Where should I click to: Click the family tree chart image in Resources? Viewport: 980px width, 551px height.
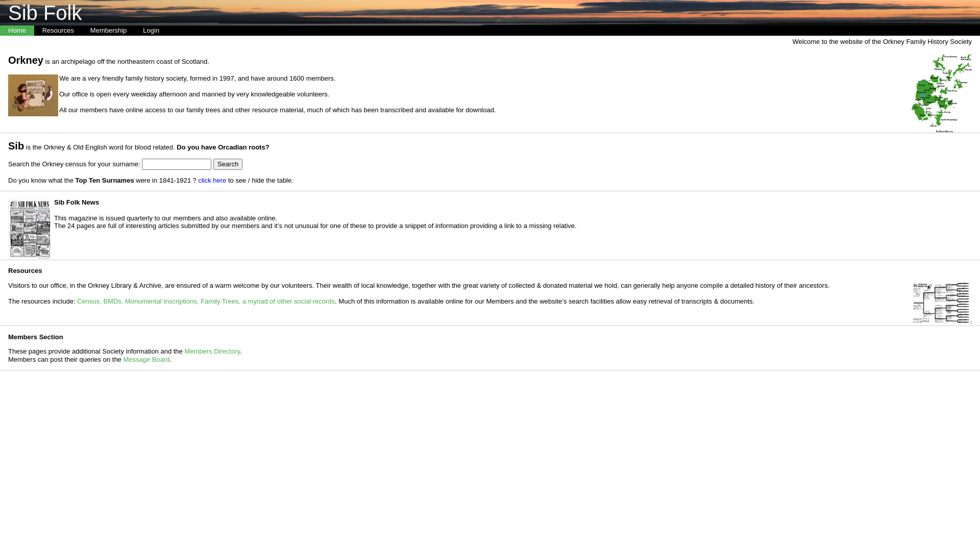pos(942,303)
